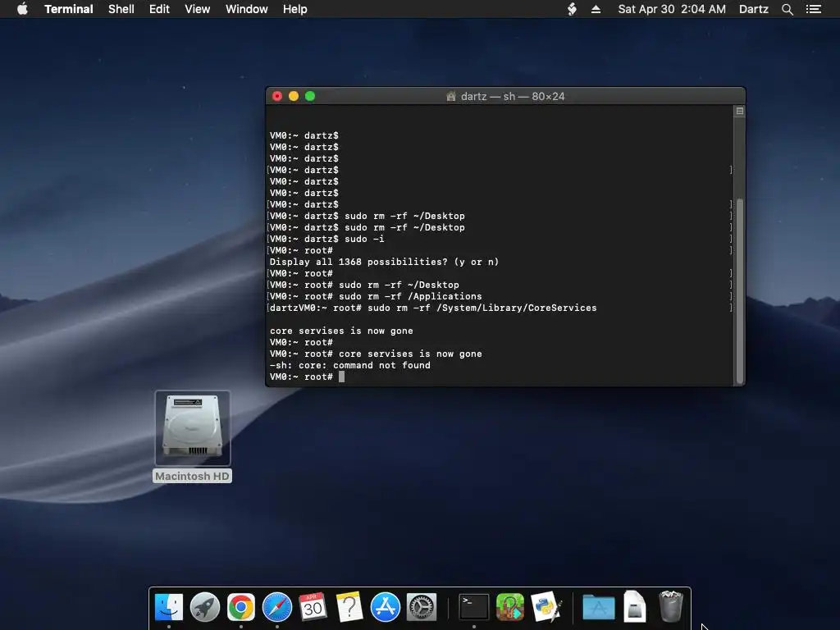Zoom the Terminal window with green button
840x630 pixels.
pos(310,96)
